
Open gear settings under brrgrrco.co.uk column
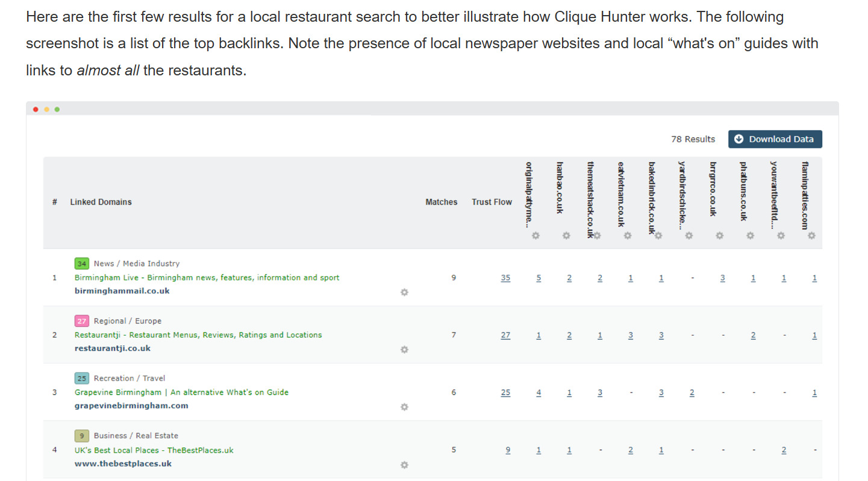[x=719, y=235]
